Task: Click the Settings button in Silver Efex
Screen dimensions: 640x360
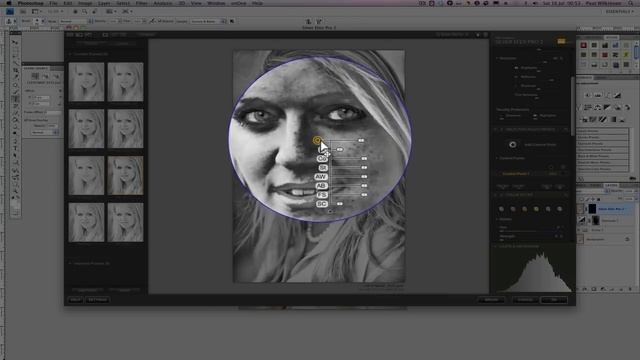Action: coord(98,300)
